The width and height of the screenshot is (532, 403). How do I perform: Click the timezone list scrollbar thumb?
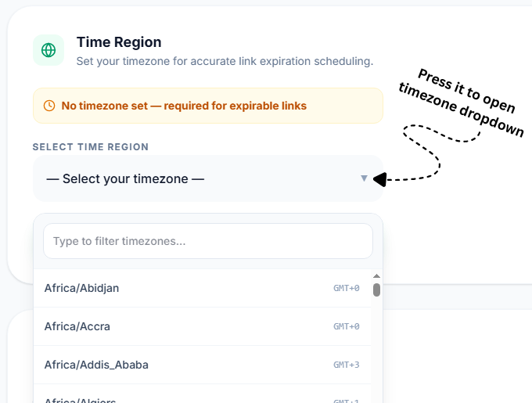[376, 290]
